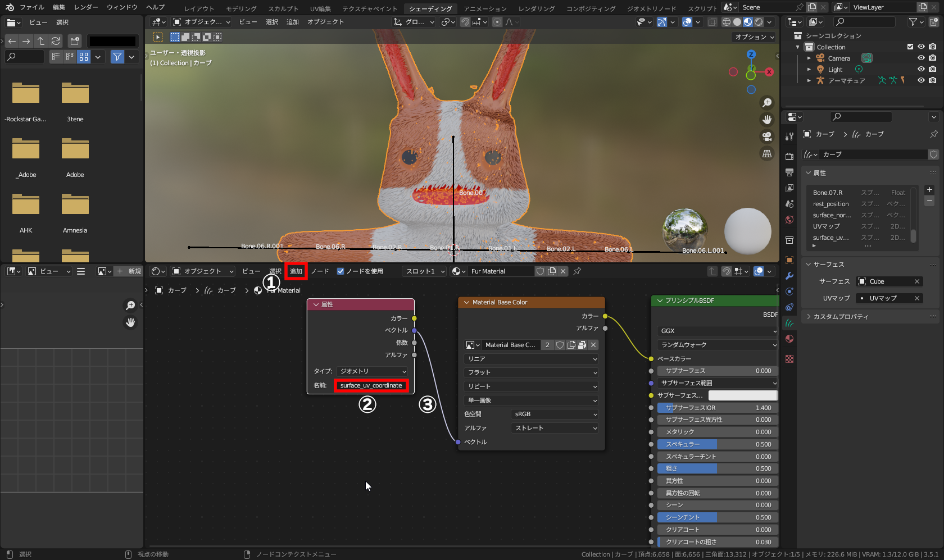Open the ファイル menu
944x560 pixels.
click(x=31, y=7)
